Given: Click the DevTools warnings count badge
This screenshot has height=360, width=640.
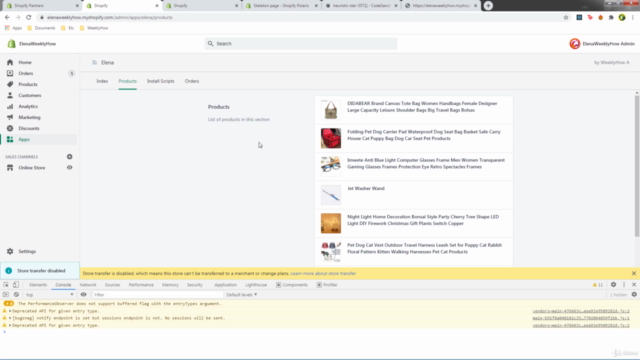Looking at the screenshot, I should coord(598,285).
